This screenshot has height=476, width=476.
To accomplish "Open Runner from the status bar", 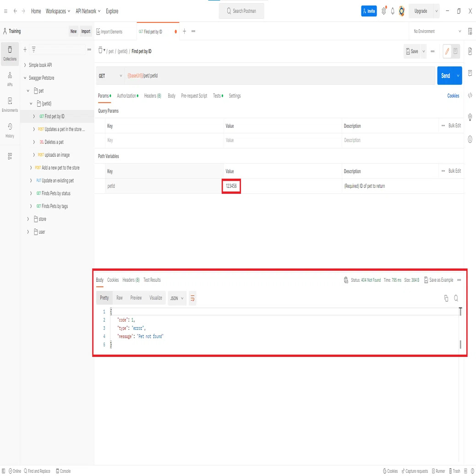I will click(438, 471).
